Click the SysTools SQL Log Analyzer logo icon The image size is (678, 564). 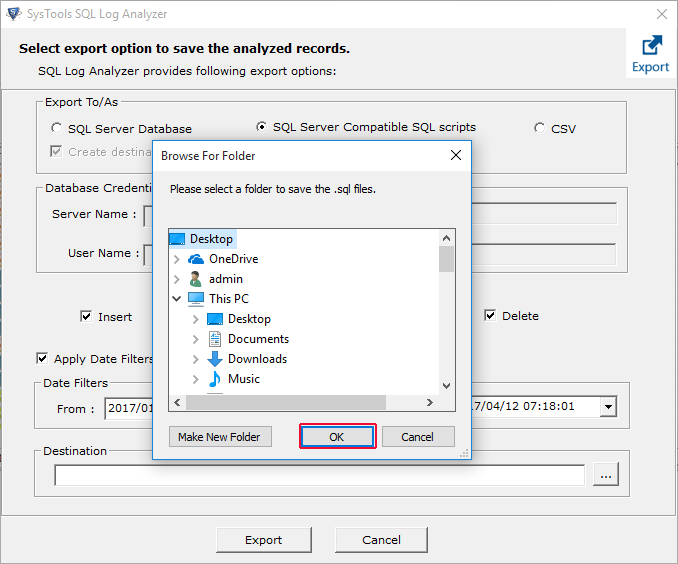[x=13, y=14]
